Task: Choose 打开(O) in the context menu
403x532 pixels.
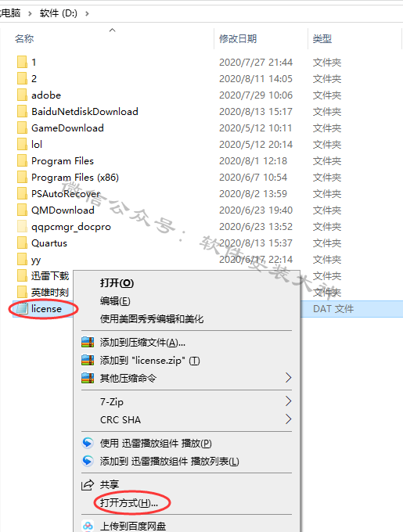Action: pos(117,282)
